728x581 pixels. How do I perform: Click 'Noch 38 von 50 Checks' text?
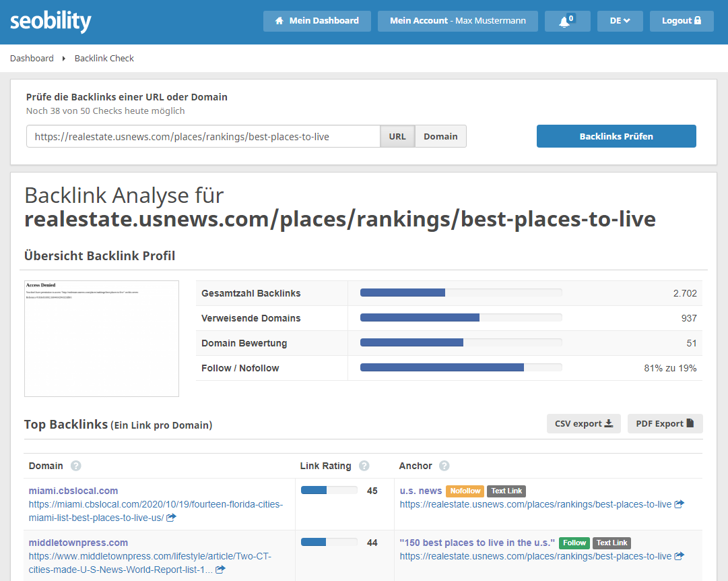point(105,111)
